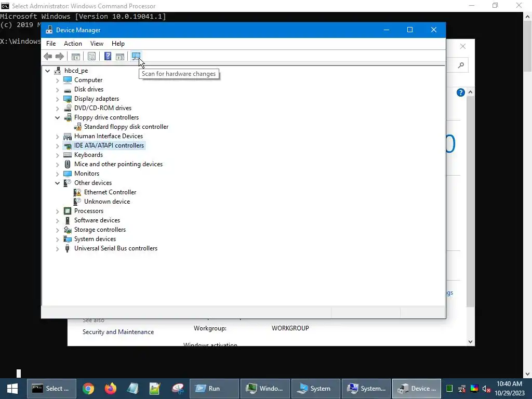Click the command prompt window scrollbar up arrow

point(528,16)
